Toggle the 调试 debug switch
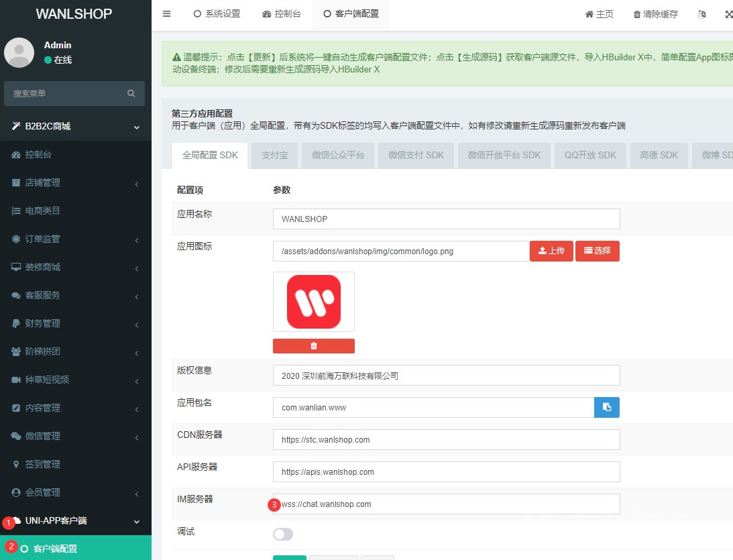 (283, 534)
